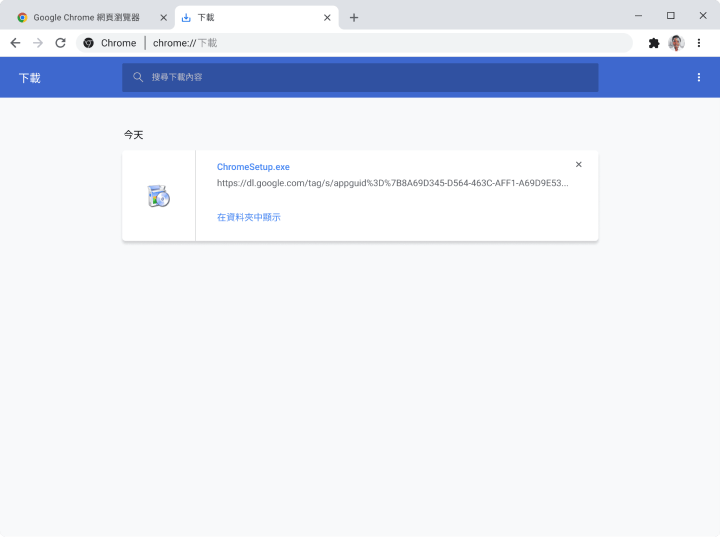Click the address bar showing chrome://下載
The image size is (720, 537).
390,43
